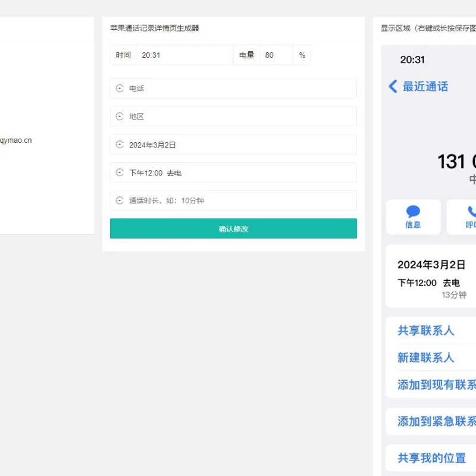Click the icon beside the 电话 field
Viewport: 476px width, 476px height.
point(120,88)
